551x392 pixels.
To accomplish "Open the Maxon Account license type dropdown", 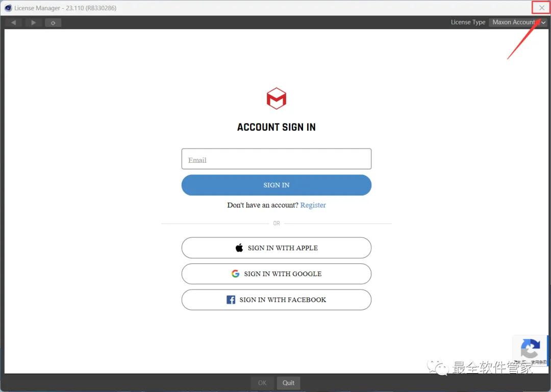I will click(518, 22).
